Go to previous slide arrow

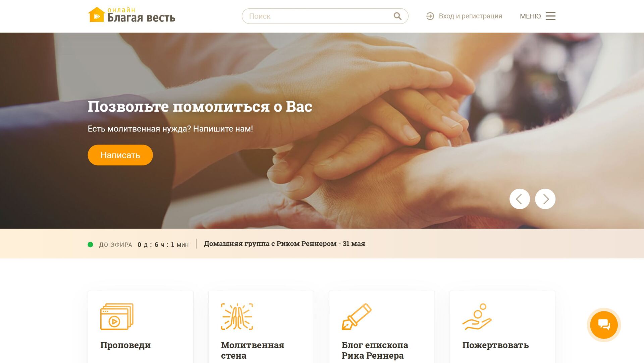point(520,199)
